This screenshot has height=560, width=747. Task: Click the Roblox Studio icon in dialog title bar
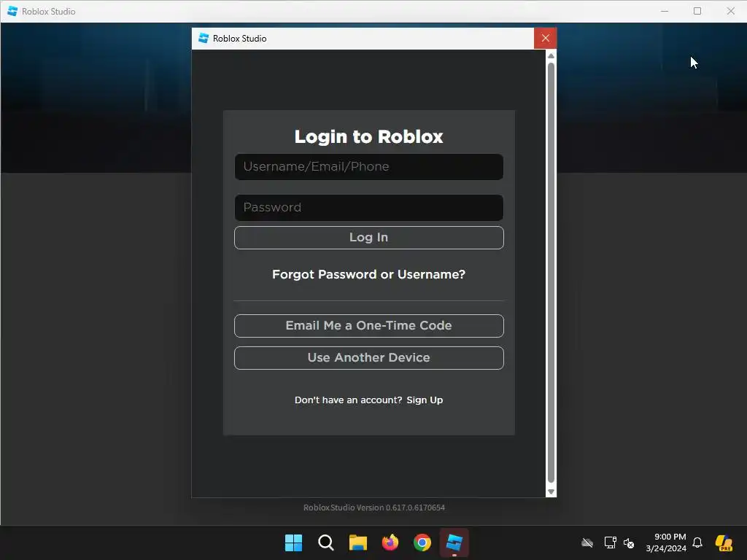click(204, 38)
